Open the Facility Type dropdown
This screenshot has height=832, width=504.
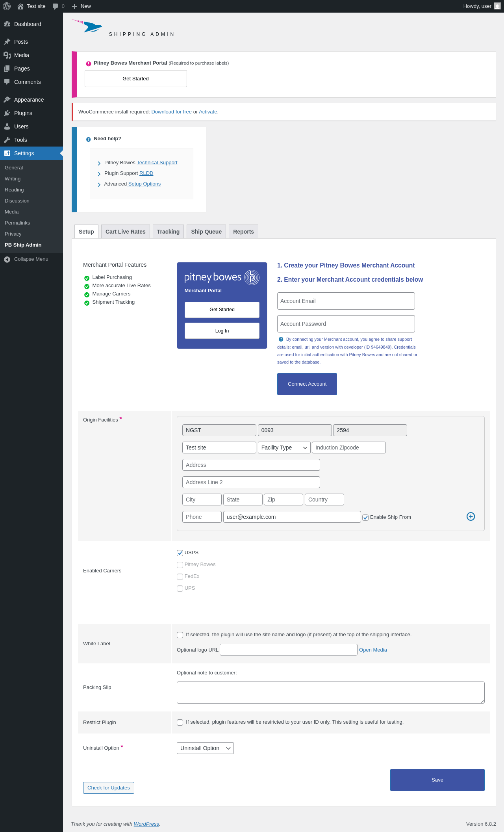click(284, 448)
